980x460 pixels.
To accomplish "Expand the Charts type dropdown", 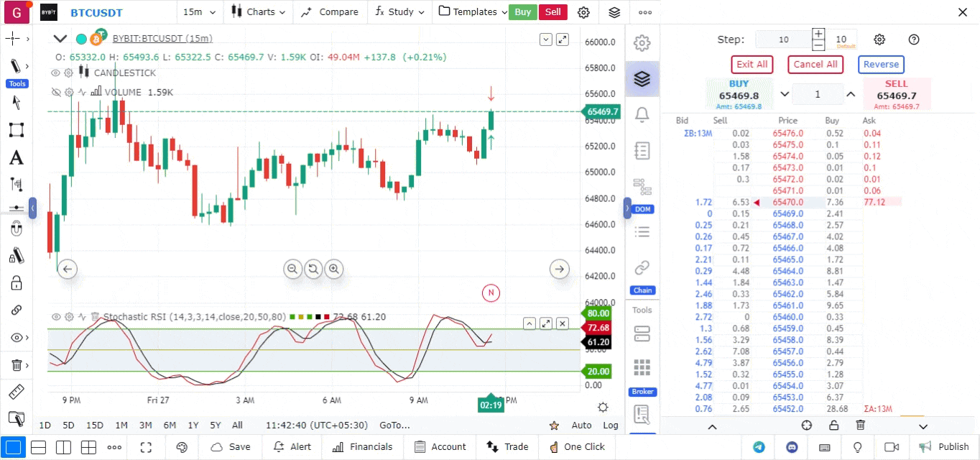I will (x=259, y=12).
